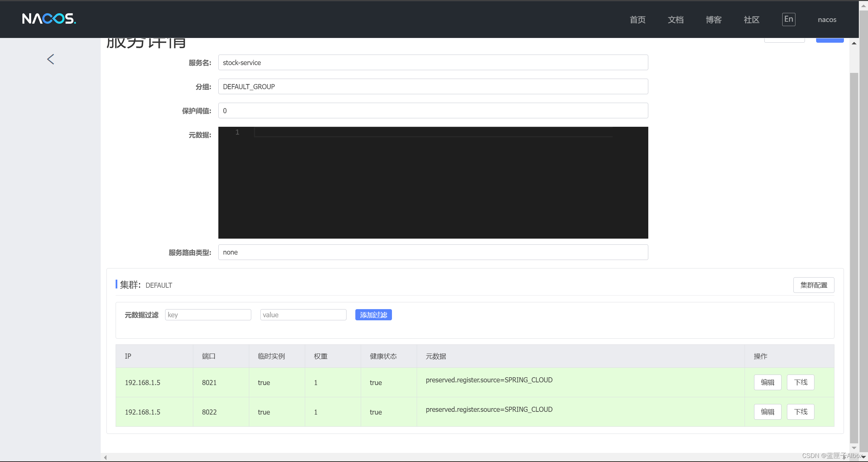Click the 8022 row metadata text
The image size is (868, 462).
(489, 409)
